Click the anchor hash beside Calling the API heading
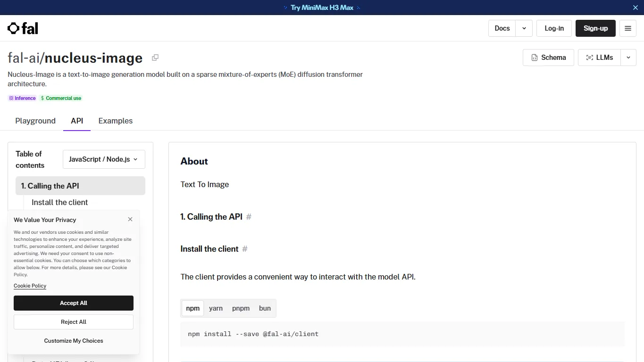This screenshot has height=362, width=644. pyautogui.click(x=249, y=217)
